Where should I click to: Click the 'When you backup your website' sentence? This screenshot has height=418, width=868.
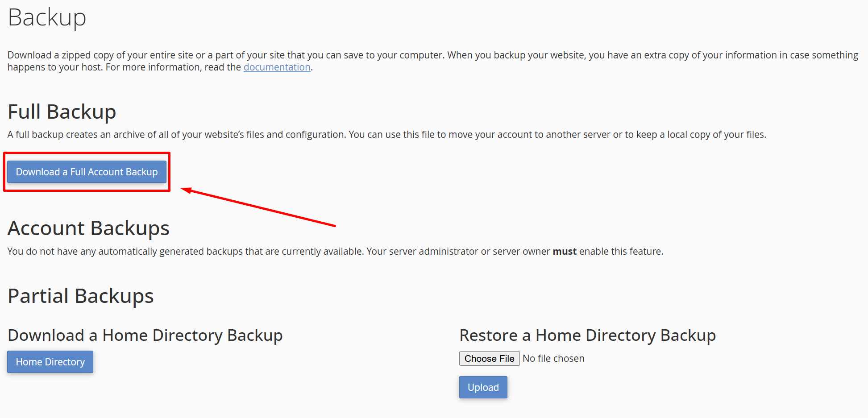[x=652, y=55]
